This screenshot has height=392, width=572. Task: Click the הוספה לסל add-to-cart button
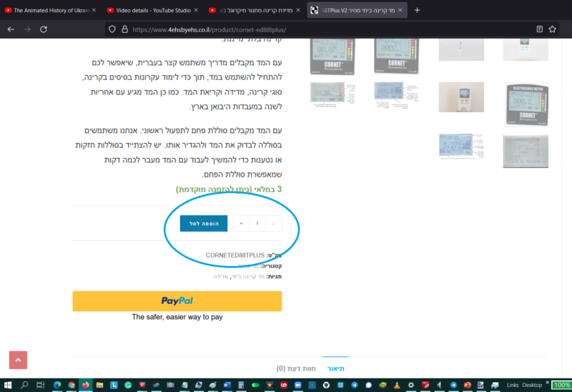204,223
